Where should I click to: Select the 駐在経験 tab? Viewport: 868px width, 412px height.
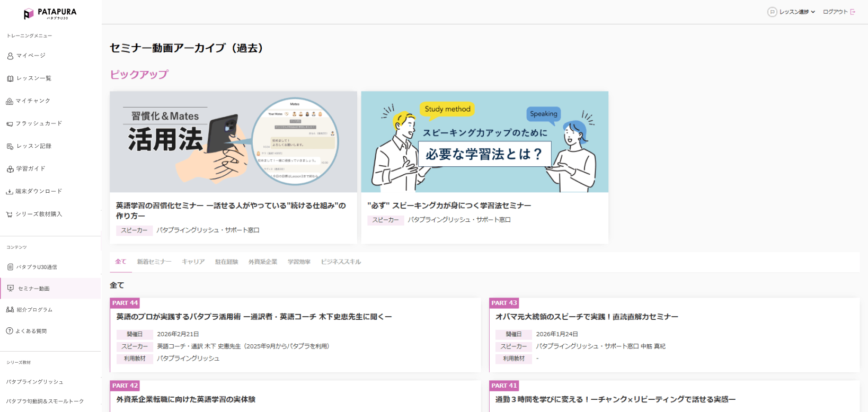(x=227, y=262)
